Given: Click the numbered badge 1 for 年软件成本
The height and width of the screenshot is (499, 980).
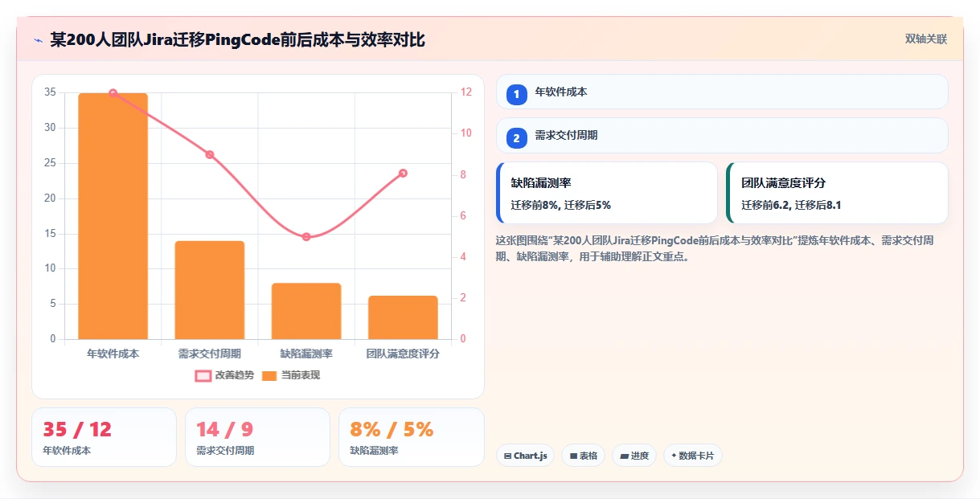Looking at the screenshot, I should [517, 94].
